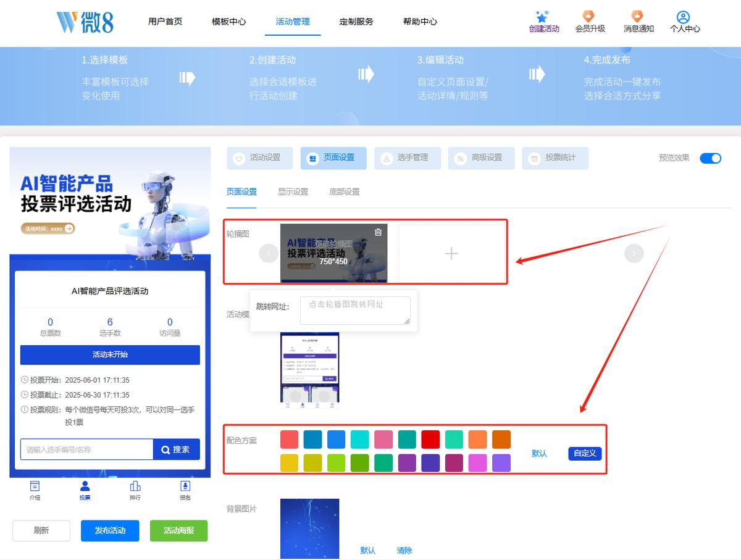This screenshot has width=741, height=560.
Task: Toggle the 预览效果 switch
Action: pos(711,158)
